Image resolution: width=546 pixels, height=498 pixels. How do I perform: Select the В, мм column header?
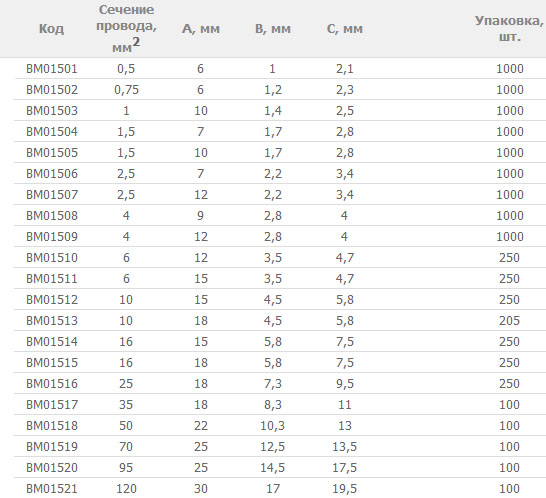click(x=273, y=29)
